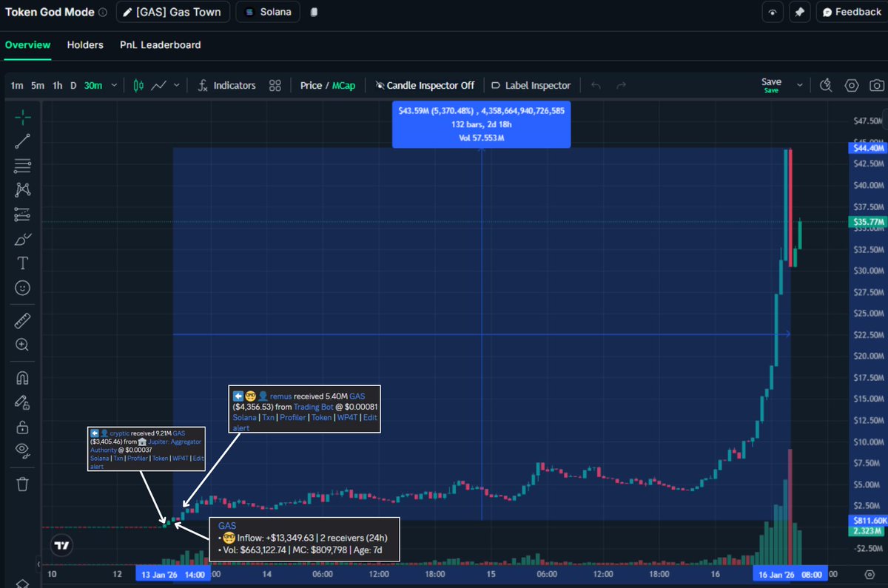Select the text annotation tool
The height and width of the screenshot is (588, 888).
point(22,263)
